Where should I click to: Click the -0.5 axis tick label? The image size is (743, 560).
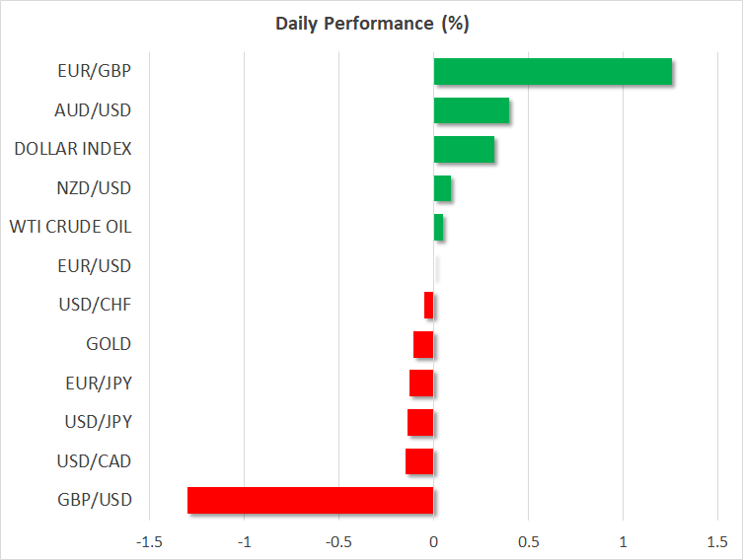[338, 541]
